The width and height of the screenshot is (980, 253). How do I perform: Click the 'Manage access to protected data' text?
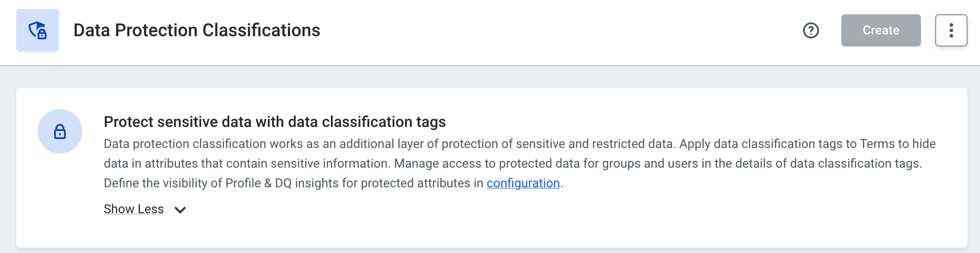(x=487, y=164)
